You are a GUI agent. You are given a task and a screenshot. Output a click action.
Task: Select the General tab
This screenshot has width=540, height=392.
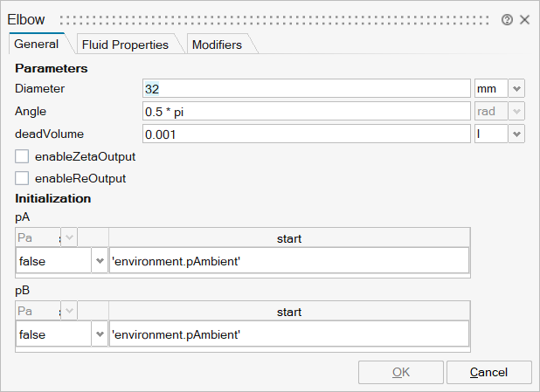tap(36, 44)
